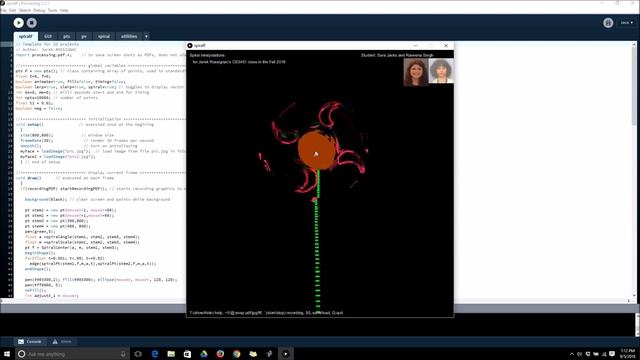
Task: Open the Help menu
Action: [x=64, y=10]
